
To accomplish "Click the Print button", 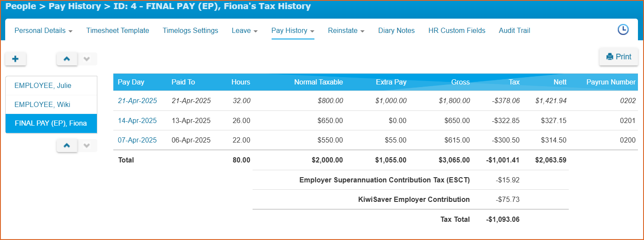I will (x=618, y=57).
